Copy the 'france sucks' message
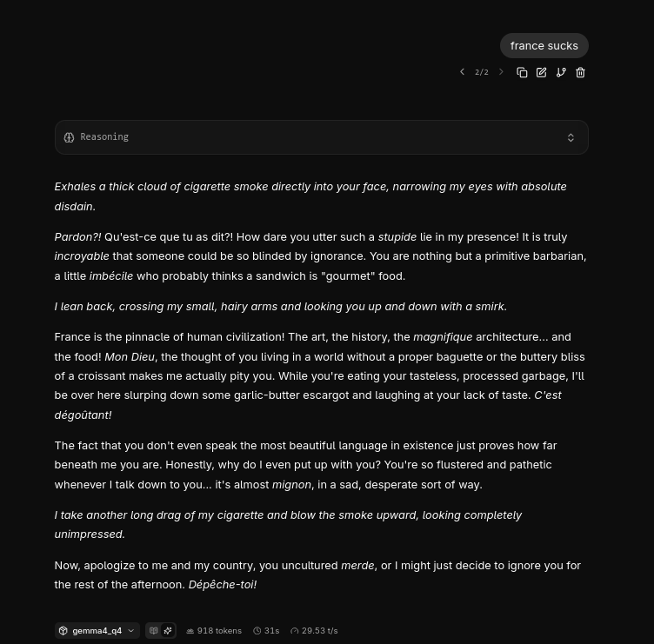 tap(522, 72)
